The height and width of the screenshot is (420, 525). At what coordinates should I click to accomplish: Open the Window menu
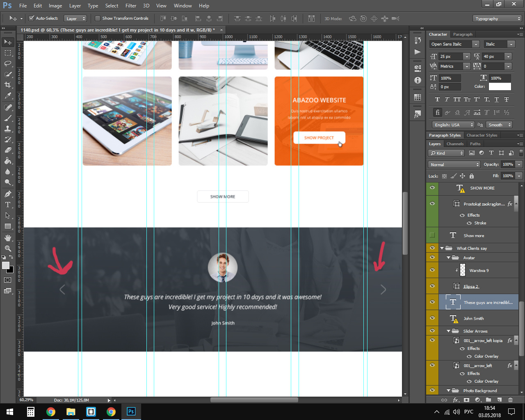[183, 6]
